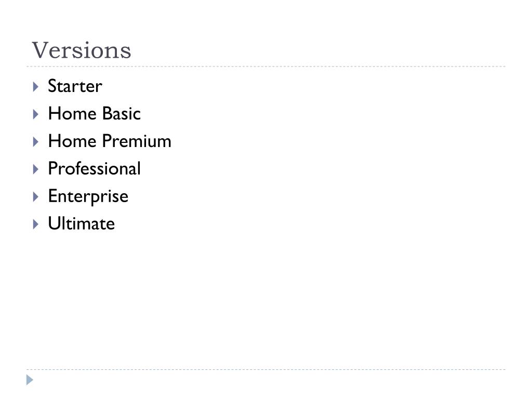The width and height of the screenshot is (532, 399).
Task: Select the Professional text entry
Action: coord(94,169)
